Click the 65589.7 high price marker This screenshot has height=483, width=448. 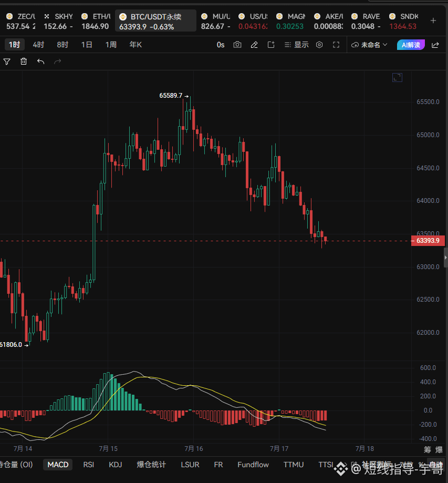(x=171, y=96)
